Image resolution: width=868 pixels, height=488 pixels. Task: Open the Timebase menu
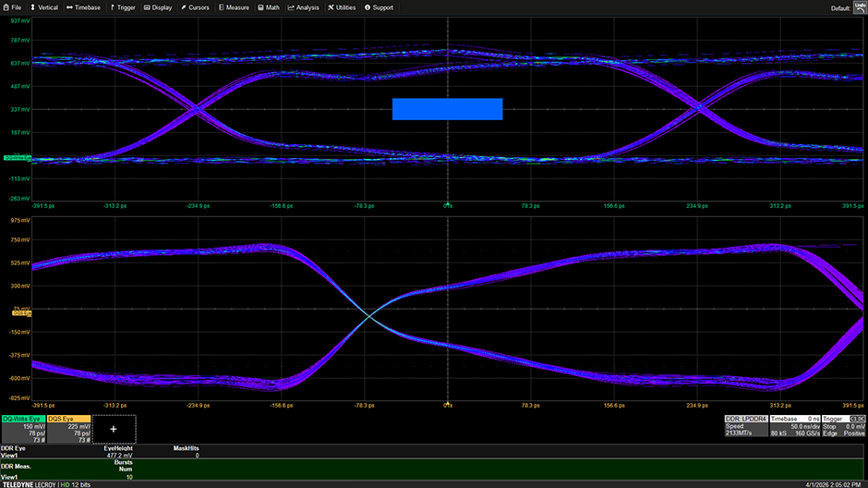pyautogui.click(x=87, y=7)
